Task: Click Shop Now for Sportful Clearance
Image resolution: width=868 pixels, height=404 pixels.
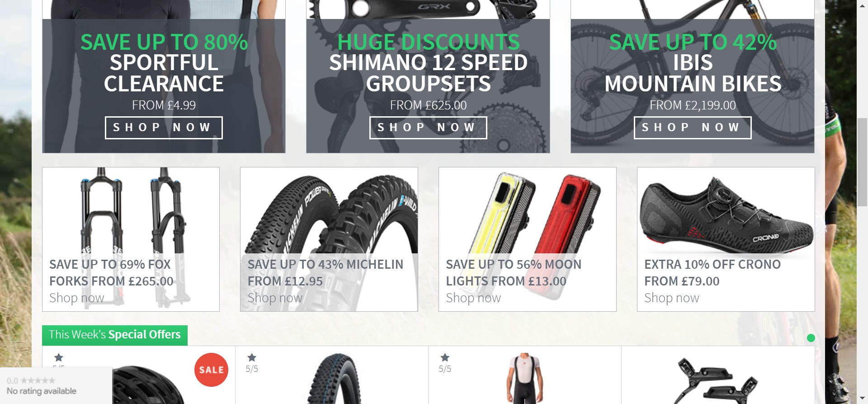Action: pyautogui.click(x=164, y=128)
